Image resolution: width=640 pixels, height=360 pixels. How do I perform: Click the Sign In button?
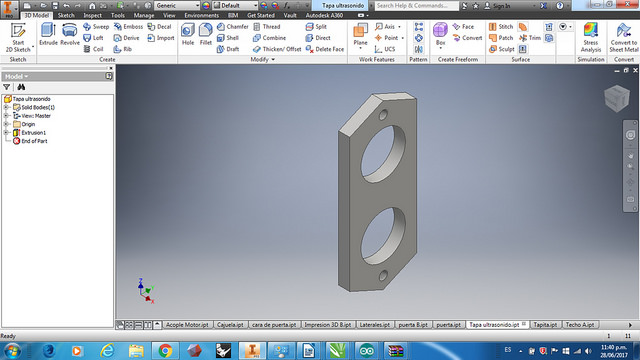pyautogui.click(x=497, y=6)
